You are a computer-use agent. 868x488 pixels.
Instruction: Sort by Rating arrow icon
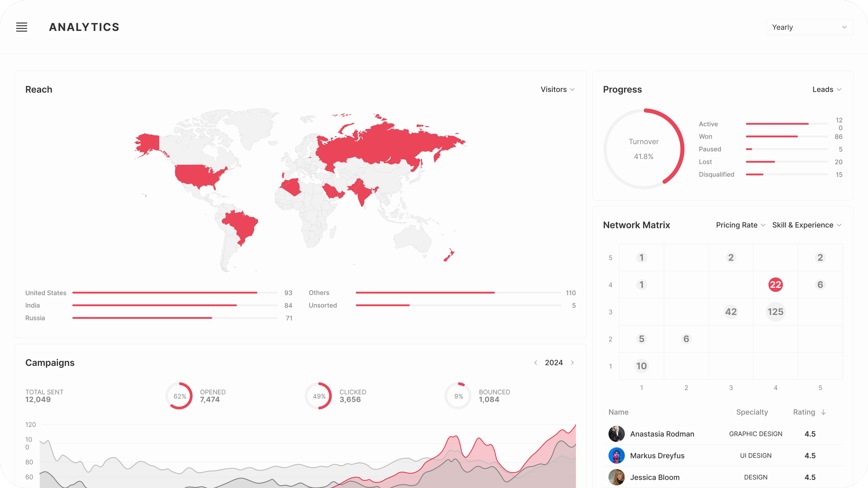coord(824,412)
